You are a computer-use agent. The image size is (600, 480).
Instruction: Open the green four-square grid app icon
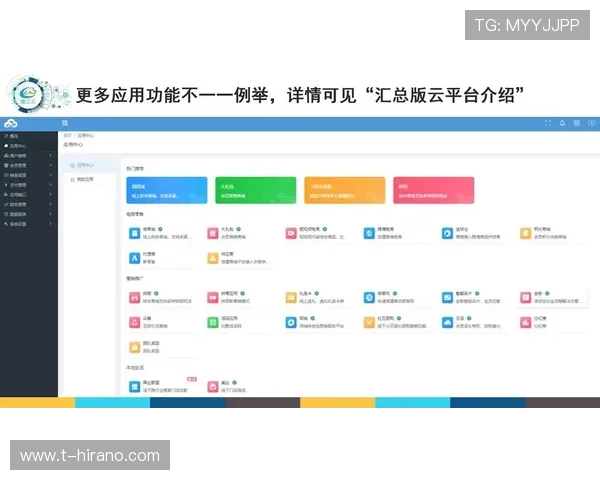(213, 322)
